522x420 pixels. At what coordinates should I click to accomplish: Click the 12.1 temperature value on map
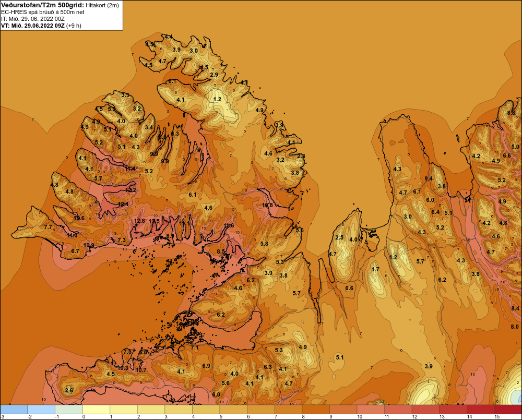123,204
